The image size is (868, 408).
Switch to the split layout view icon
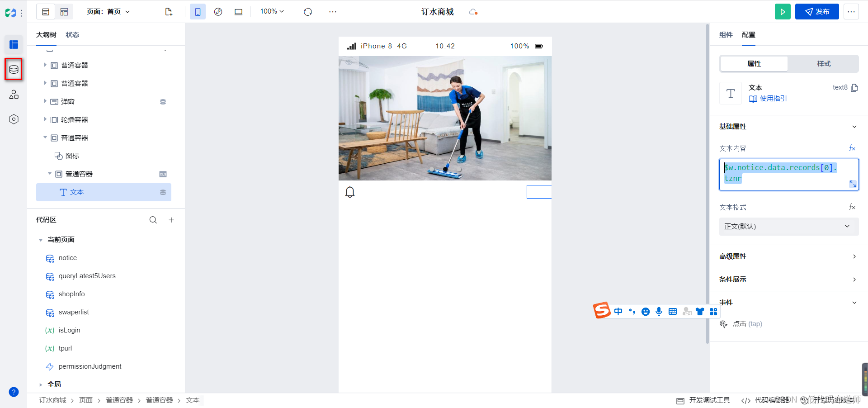64,12
